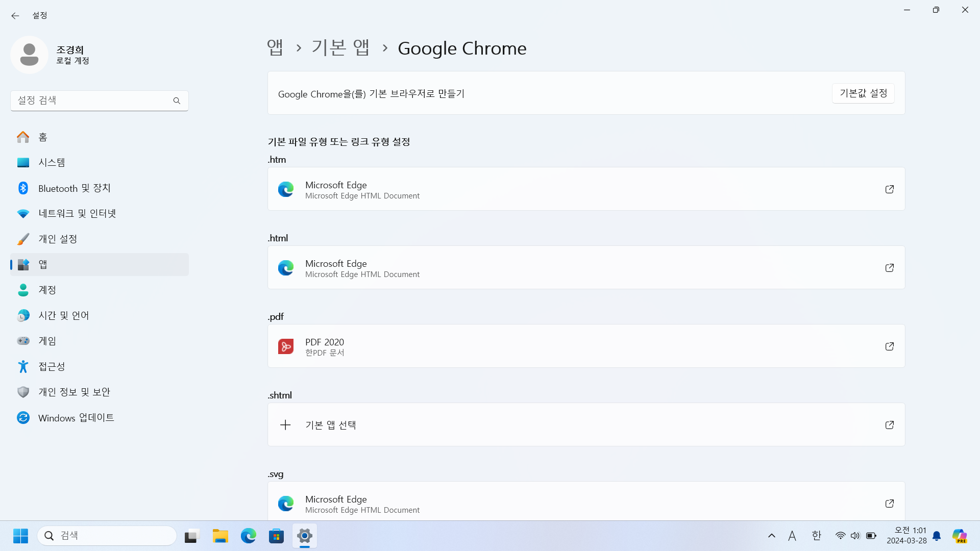Click the .pdf file type label
Image resolution: width=980 pixels, height=551 pixels.
click(276, 317)
